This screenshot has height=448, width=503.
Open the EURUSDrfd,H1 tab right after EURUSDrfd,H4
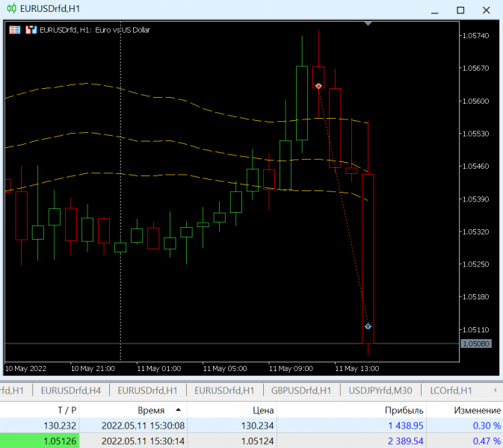[147, 391]
